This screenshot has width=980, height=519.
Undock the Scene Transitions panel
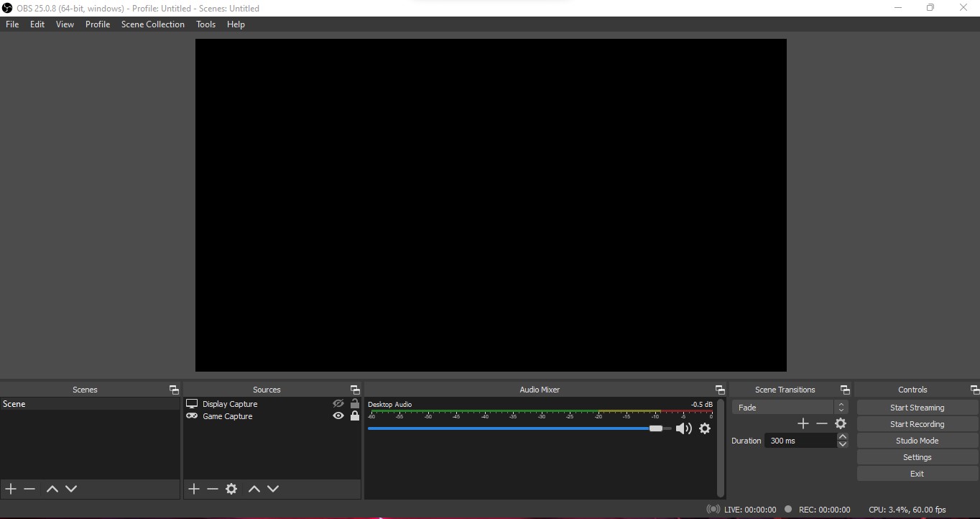(845, 390)
